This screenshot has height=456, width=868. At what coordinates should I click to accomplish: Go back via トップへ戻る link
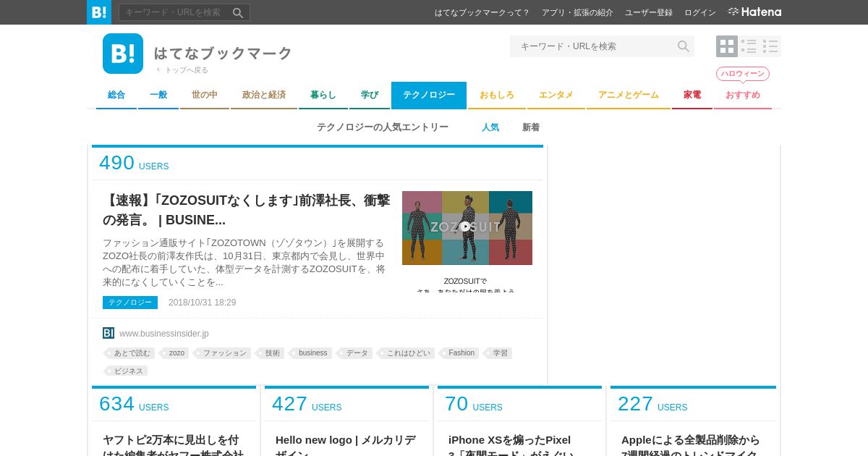182,70
